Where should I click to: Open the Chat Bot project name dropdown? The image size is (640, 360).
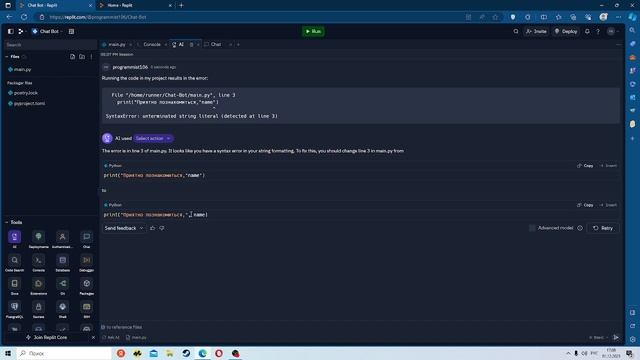(x=47, y=31)
